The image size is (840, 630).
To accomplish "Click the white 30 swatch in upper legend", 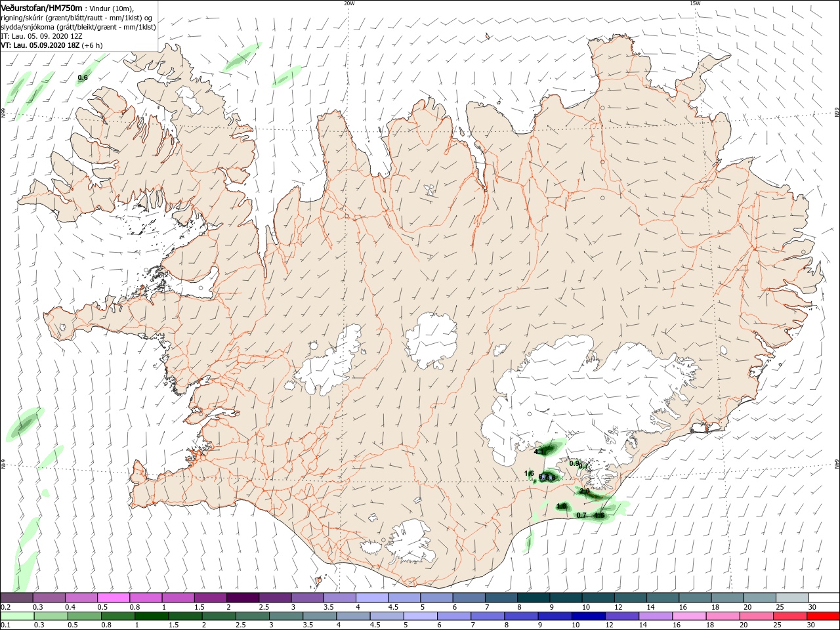I will pos(823,597).
